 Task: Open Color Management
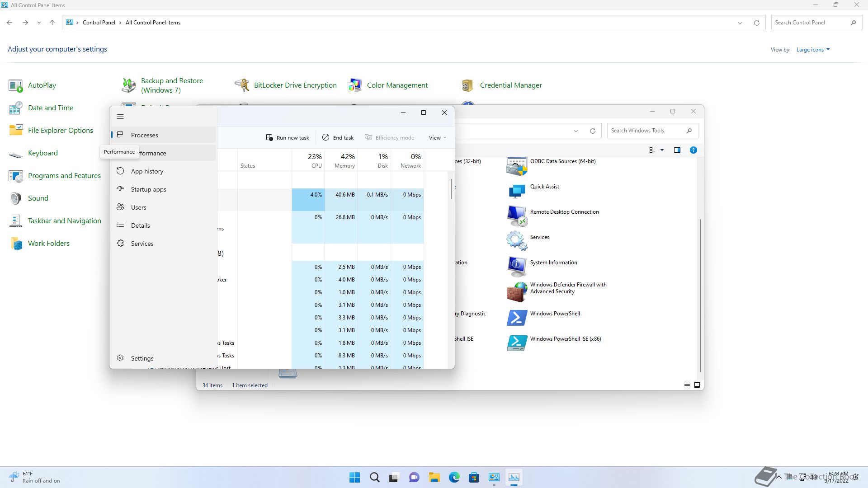(x=387, y=85)
